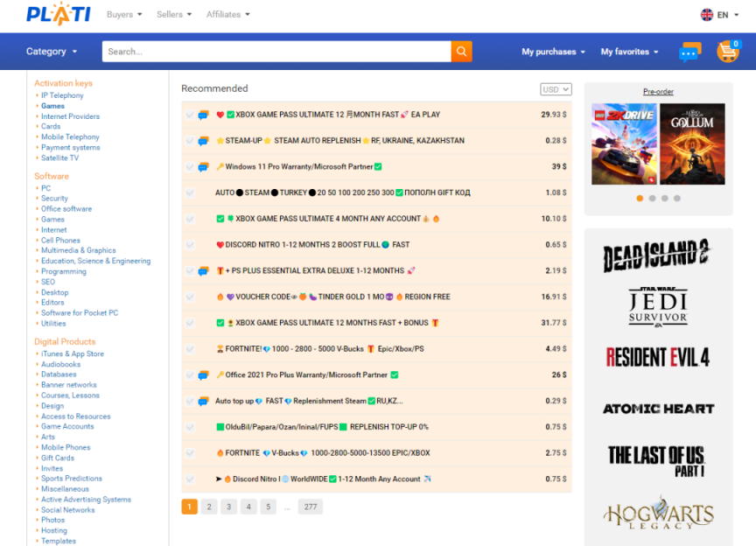Screen dimensions: 756x546
Task: Click the Dead Island 2 logo
Action: (x=658, y=255)
